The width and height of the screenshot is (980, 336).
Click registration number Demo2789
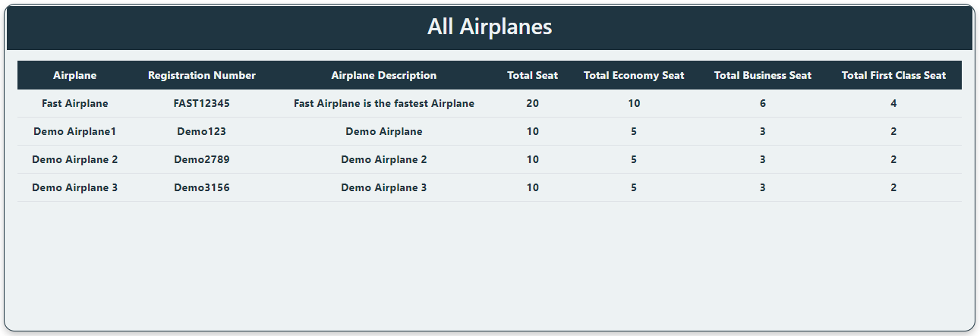coord(202,159)
